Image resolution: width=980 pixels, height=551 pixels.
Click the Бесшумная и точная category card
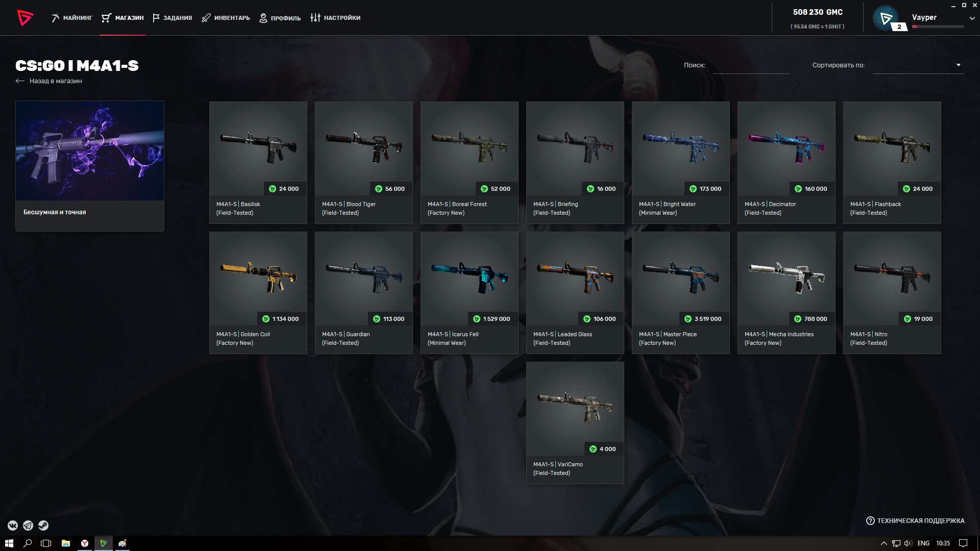90,166
